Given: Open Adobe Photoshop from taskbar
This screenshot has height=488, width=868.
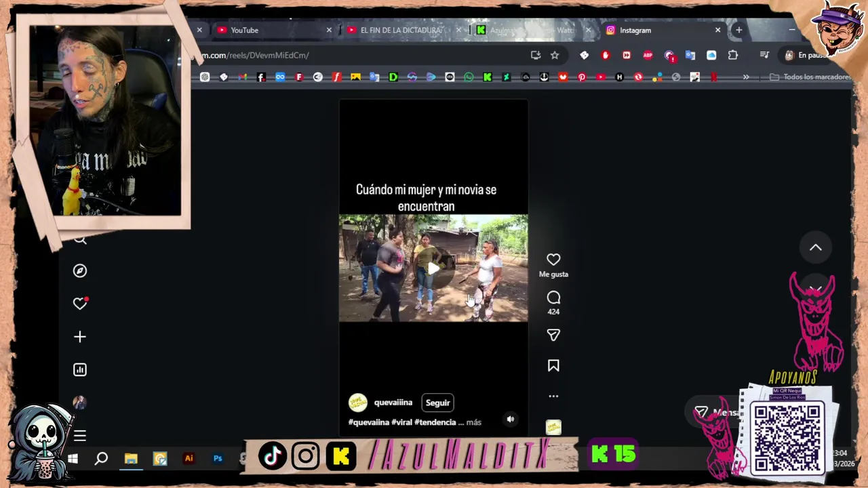Looking at the screenshot, I should click(218, 459).
